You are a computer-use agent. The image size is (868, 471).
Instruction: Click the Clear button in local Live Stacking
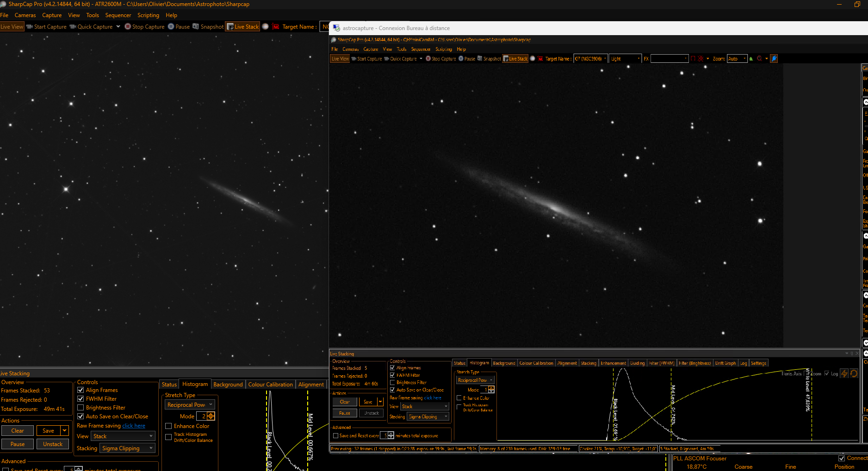point(18,431)
